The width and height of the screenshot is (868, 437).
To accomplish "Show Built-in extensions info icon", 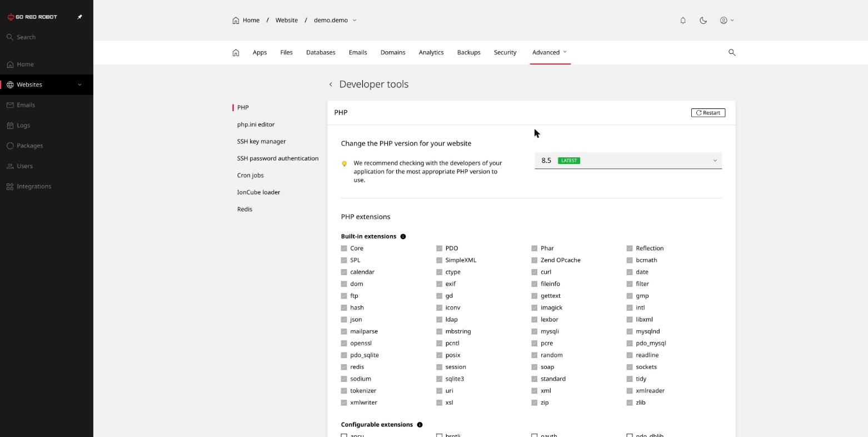I will click(403, 236).
